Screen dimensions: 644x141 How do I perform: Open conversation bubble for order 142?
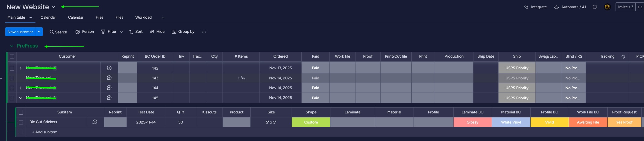(x=109, y=68)
